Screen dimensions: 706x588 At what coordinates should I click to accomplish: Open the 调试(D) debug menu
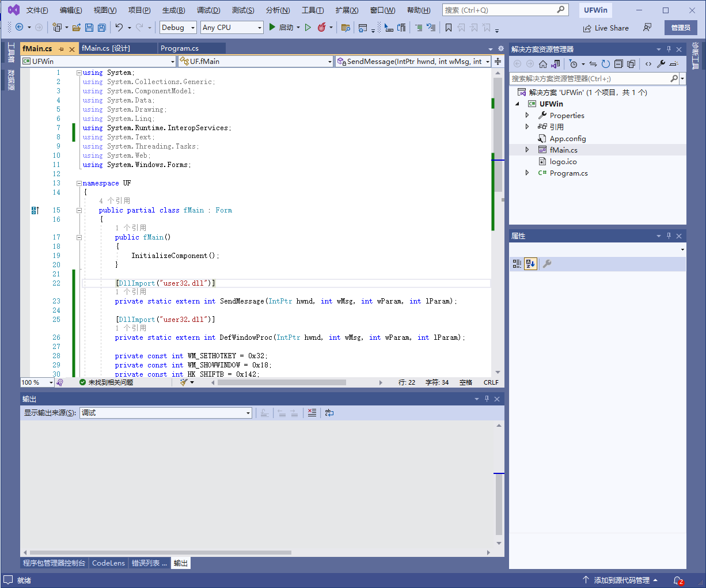tap(208, 10)
